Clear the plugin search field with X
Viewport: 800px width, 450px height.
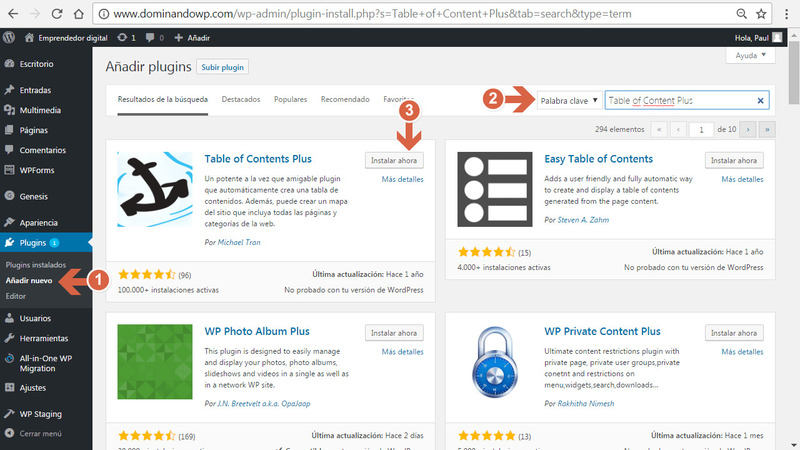tap(760, 101)
